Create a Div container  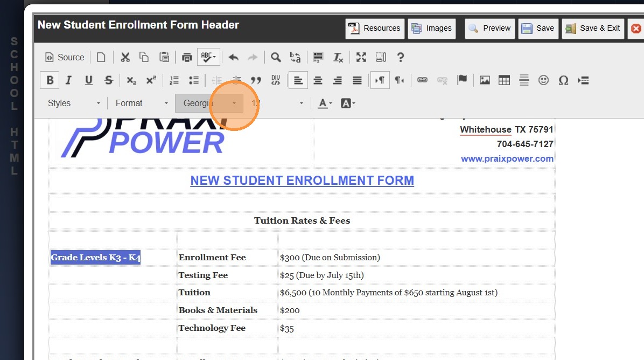tap(276, 80)
